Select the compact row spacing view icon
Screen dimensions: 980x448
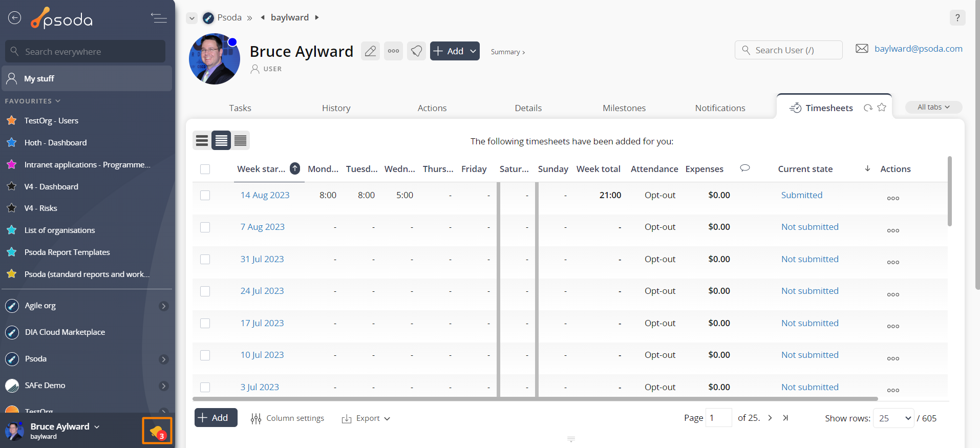click(241, 140)
